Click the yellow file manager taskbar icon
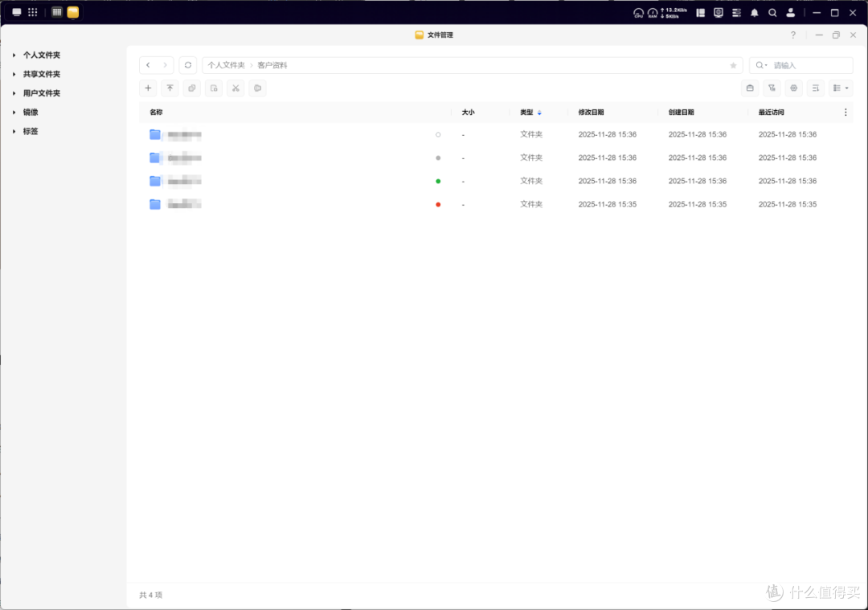The width and height of the screenshot is (868, 610). 73,12
